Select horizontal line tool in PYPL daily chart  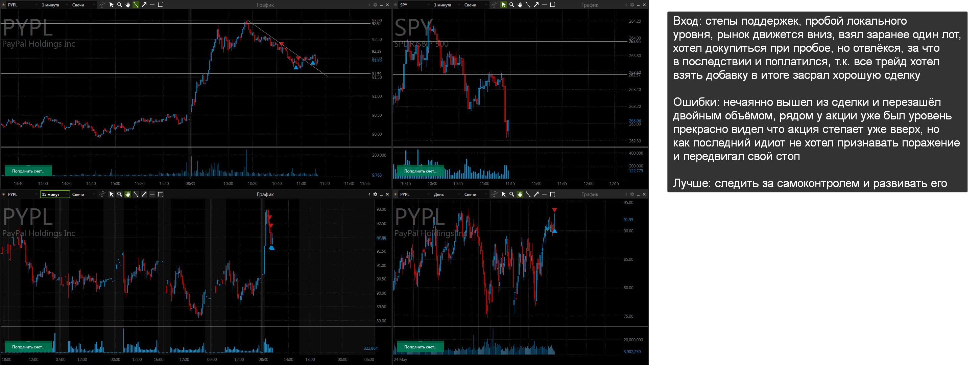(544, 194)
